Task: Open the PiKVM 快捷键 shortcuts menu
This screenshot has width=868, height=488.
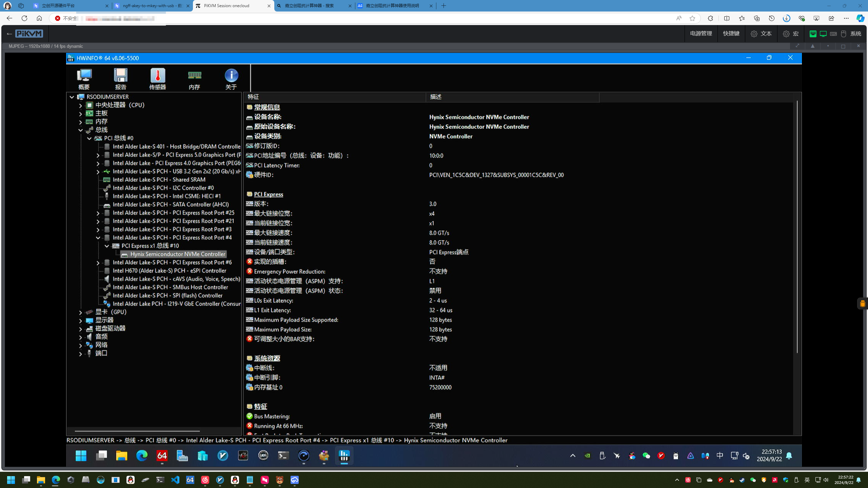Action: (731, 34)
